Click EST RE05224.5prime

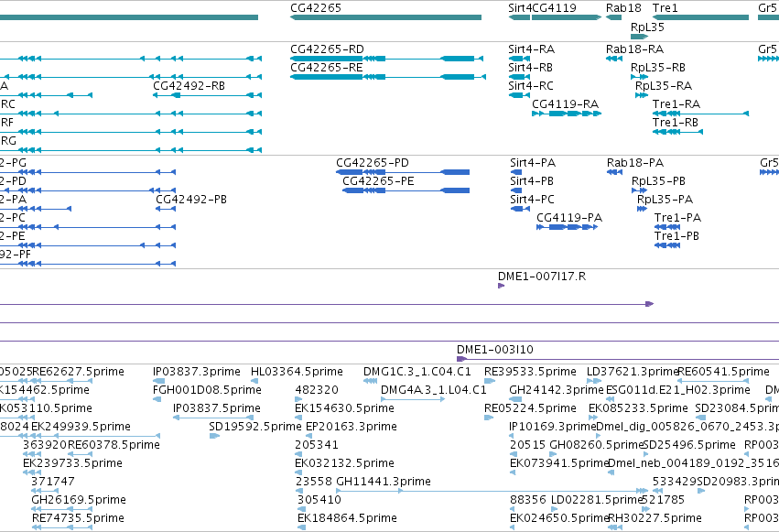(x=531, y=408)
